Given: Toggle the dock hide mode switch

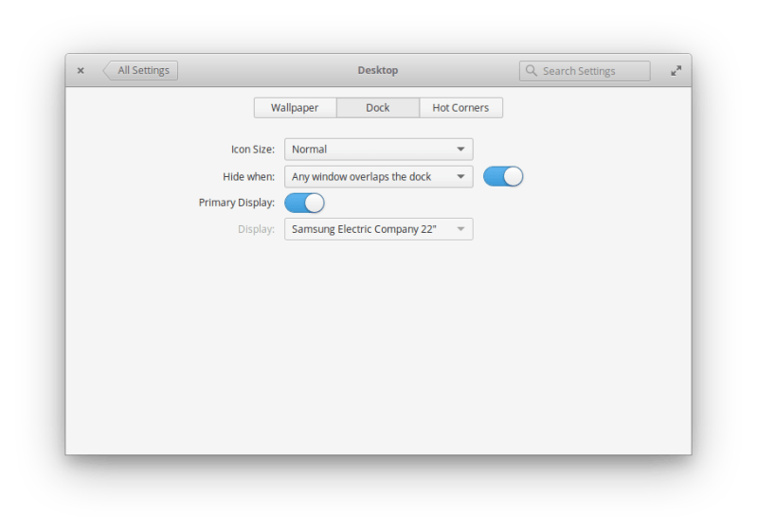Looking at the screenshot, I should point(503,176).
